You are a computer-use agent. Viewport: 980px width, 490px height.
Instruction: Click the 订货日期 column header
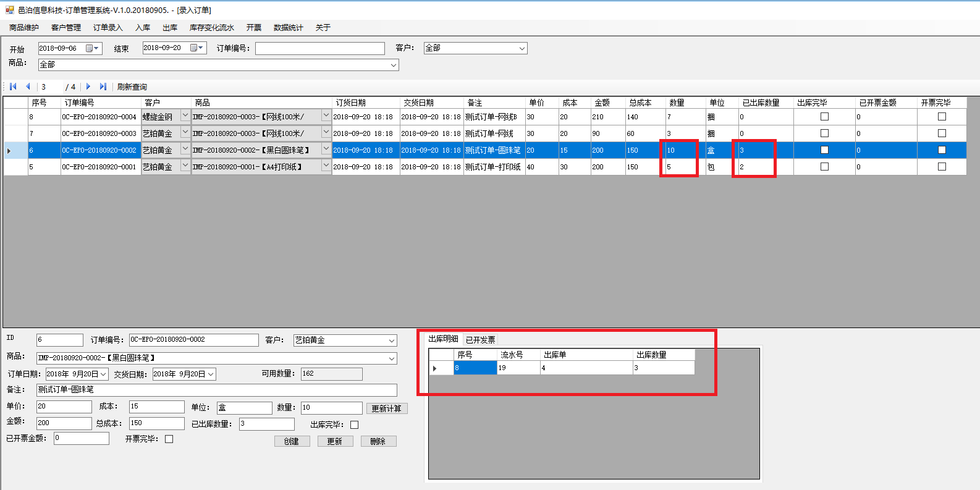366,103
